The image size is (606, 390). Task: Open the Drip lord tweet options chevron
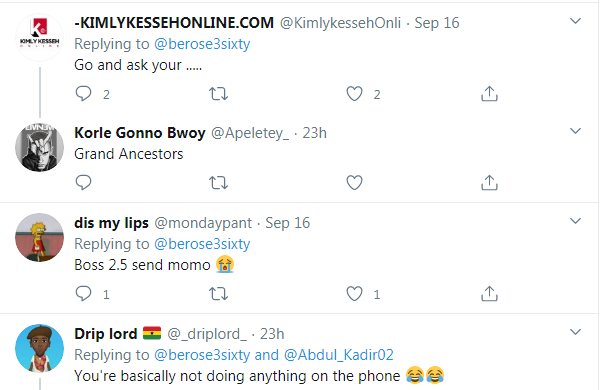[575, 332]
